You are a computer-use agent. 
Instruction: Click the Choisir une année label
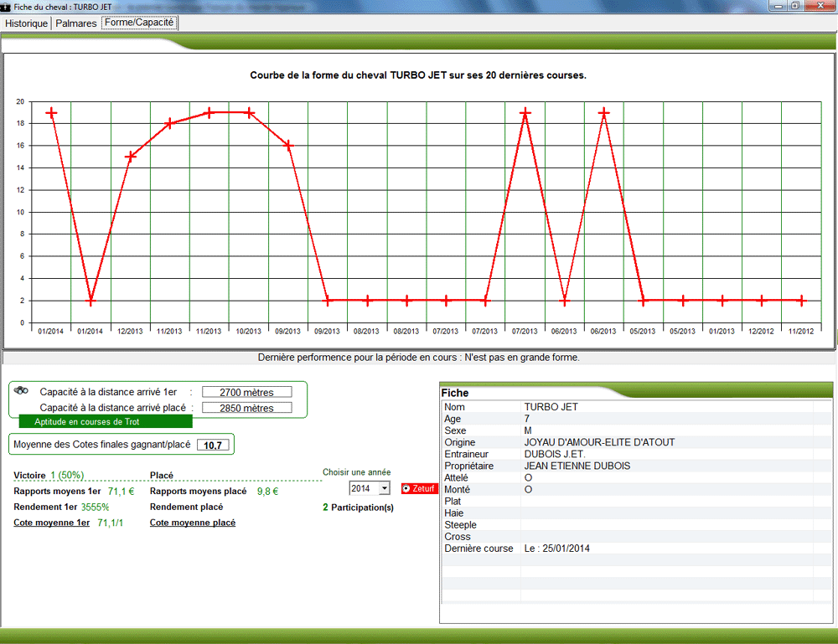tap(356, 472)
